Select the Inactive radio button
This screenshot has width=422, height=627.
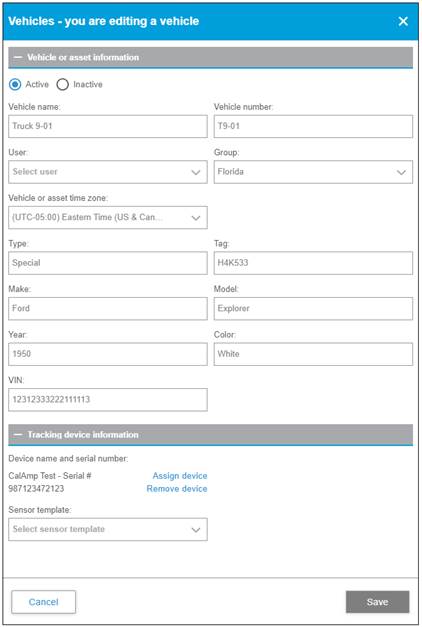pos(62,84)
